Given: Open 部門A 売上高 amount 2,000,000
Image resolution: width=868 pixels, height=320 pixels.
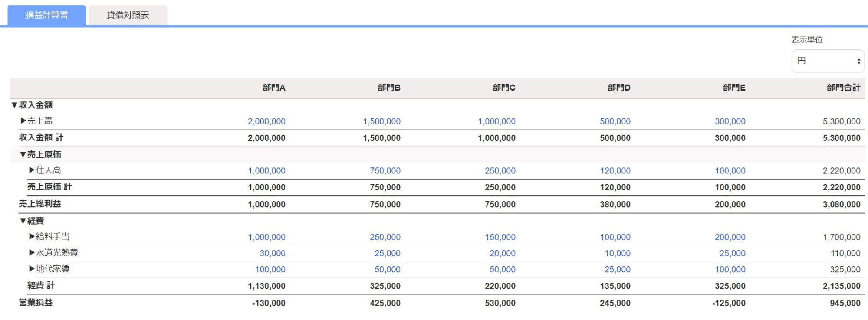Looking at the screenshot, I should point(266,122).
